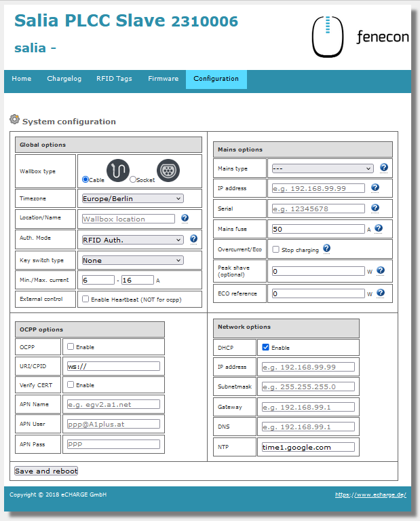The height and width of the screenshot is (521, 420).
Task: Click the help icon beside Mains type
Action: click(x=384, y=168)
